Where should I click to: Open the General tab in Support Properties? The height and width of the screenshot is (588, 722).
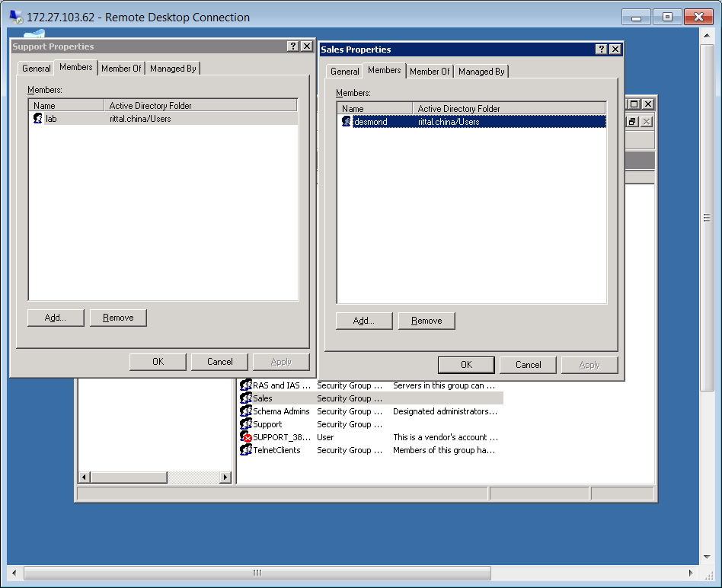click(x=36, y=69)
